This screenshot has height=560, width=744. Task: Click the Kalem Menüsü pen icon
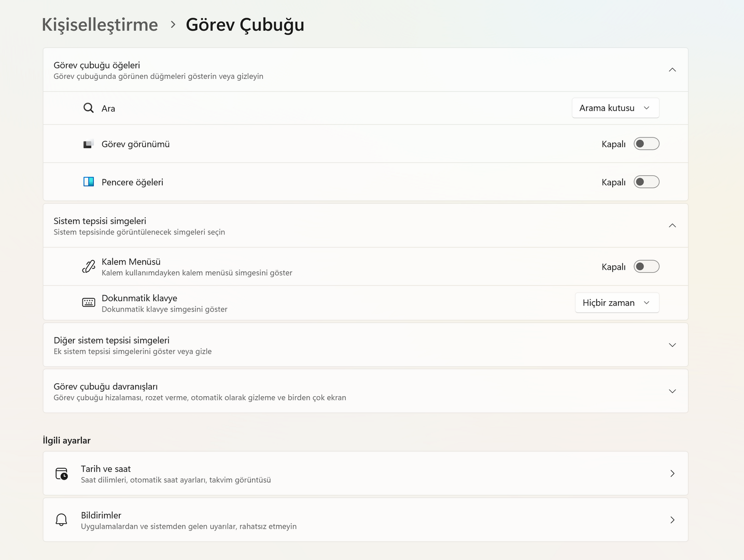(x=89, y=267)
